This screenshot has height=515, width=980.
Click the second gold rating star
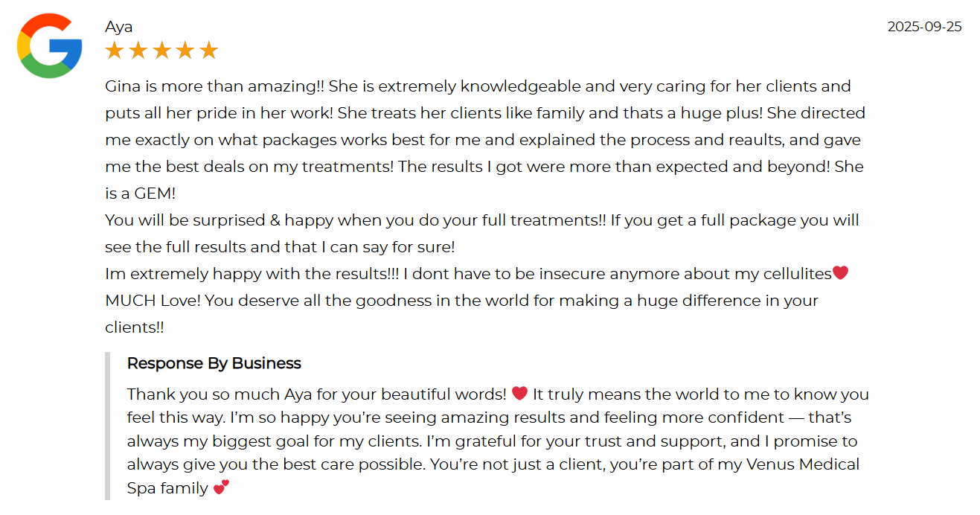click(138, 51)
